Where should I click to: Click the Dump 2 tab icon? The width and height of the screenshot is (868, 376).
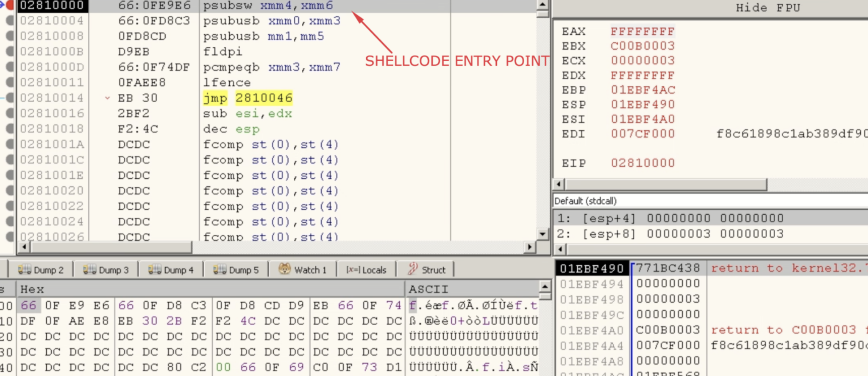24,269
